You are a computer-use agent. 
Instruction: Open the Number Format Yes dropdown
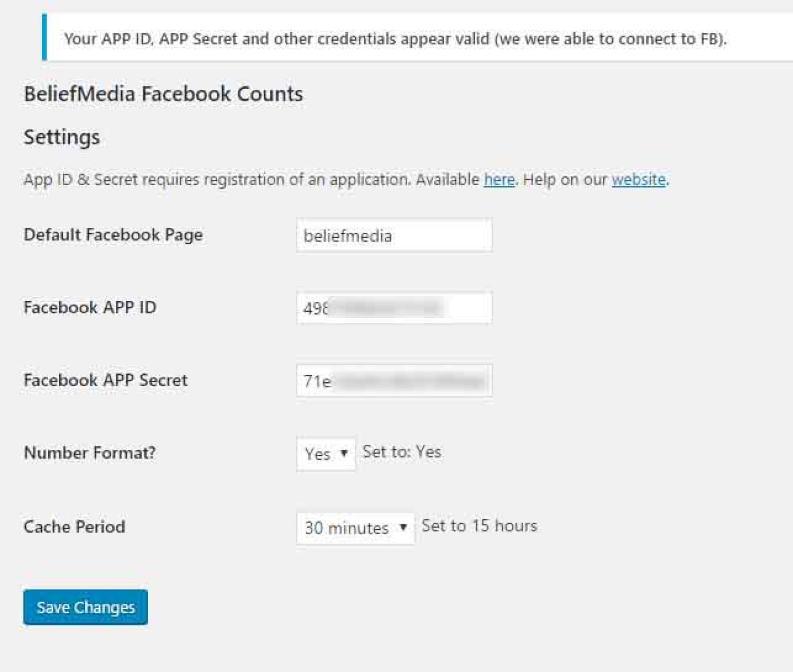pos(326,454)
